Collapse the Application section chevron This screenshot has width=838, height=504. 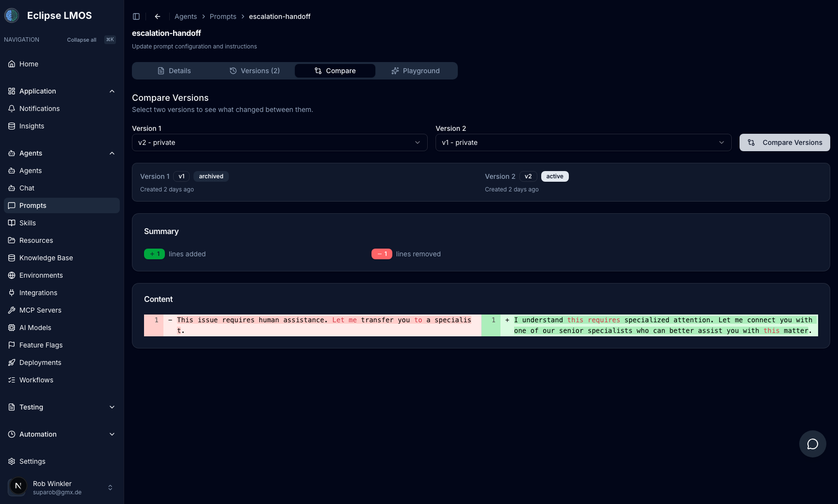[x=112, y=91]
